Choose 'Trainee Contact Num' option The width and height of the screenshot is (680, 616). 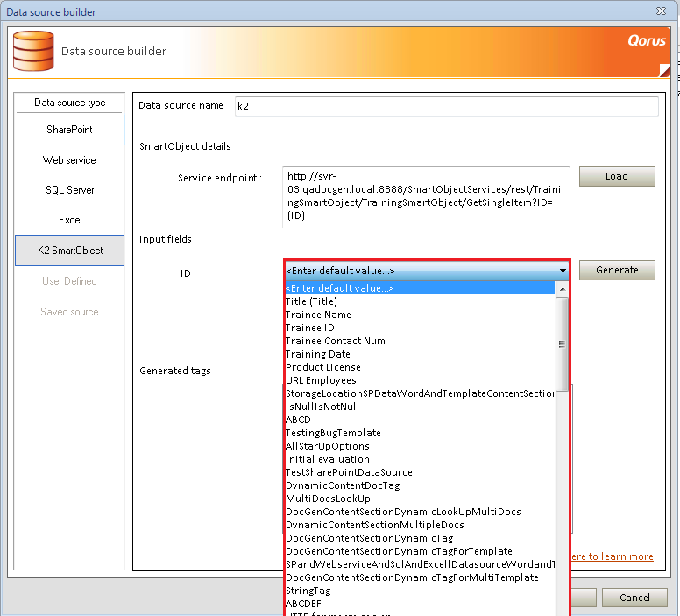[x=420, y=341]
